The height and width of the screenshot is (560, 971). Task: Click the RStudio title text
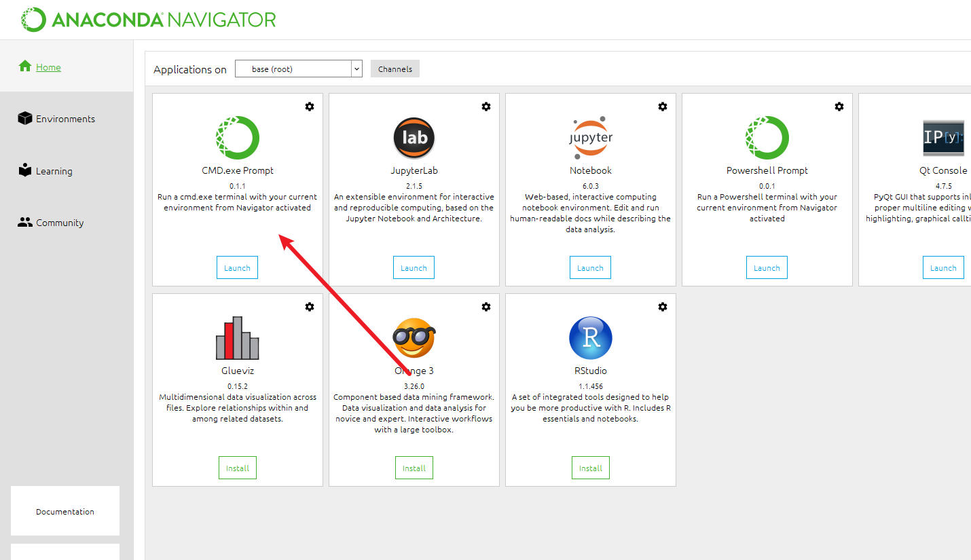coord(591,371)
